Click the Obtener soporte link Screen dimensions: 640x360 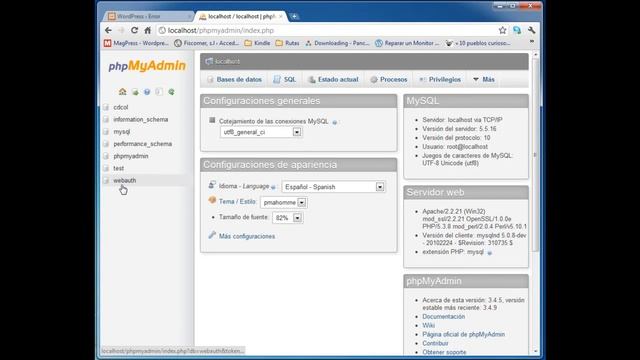(x=444, y=352)
